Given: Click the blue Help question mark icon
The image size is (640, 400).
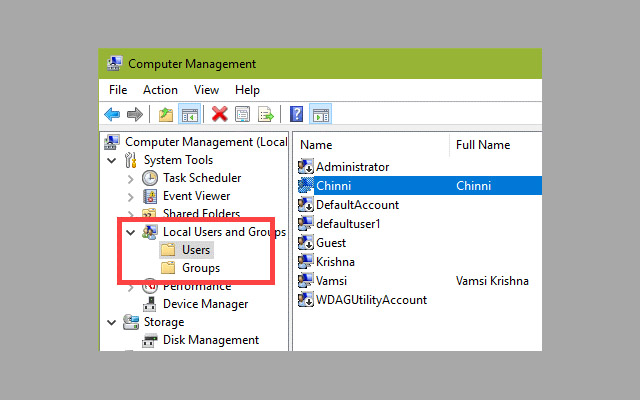Looking at the screenshot, I should click(297, 114).
